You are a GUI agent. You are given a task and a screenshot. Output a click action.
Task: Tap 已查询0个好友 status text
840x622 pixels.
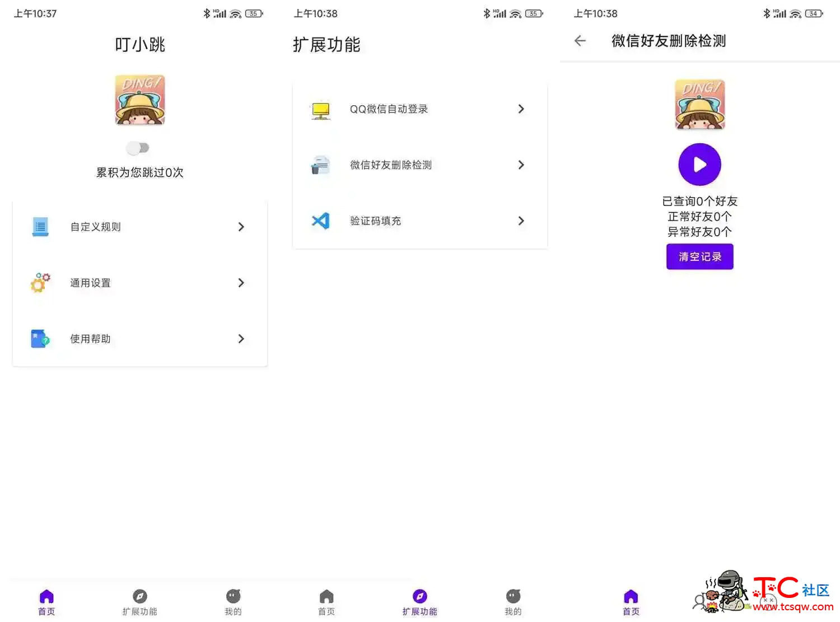click(x=700, y=201)
